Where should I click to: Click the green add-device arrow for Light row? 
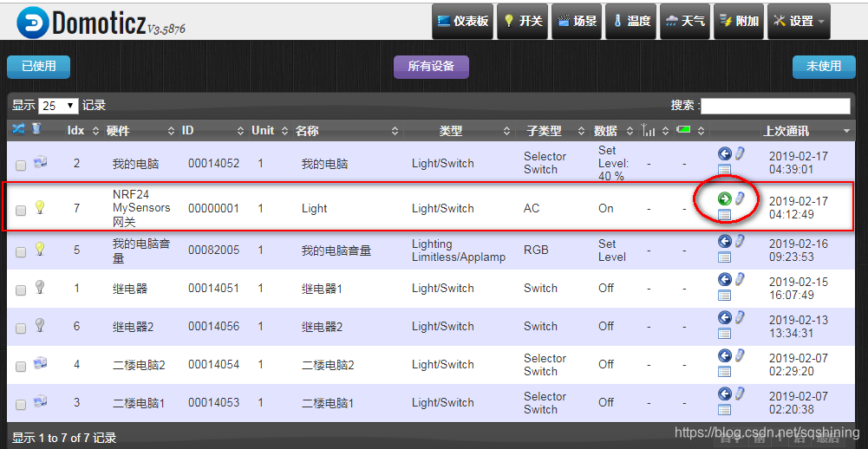tap(724, 198)
